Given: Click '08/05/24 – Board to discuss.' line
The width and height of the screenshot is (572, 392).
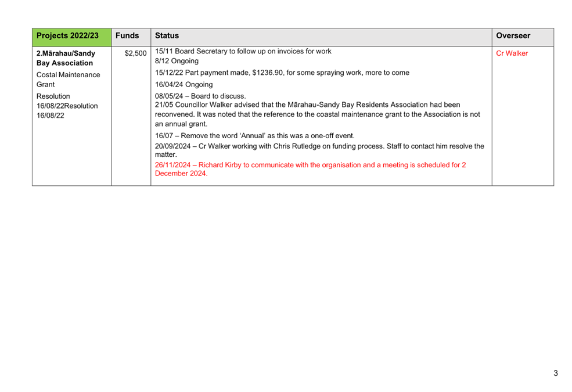Looking at the screenshot, I should (200, 96).
